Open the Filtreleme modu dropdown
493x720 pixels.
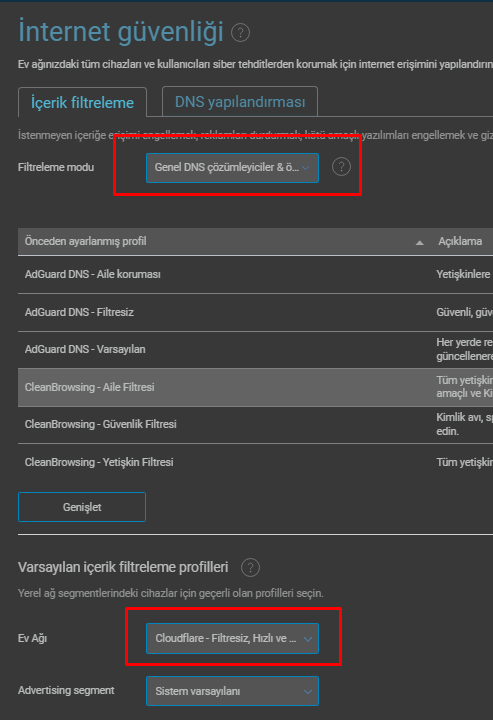pyautogui.click(x=232, y=168)
